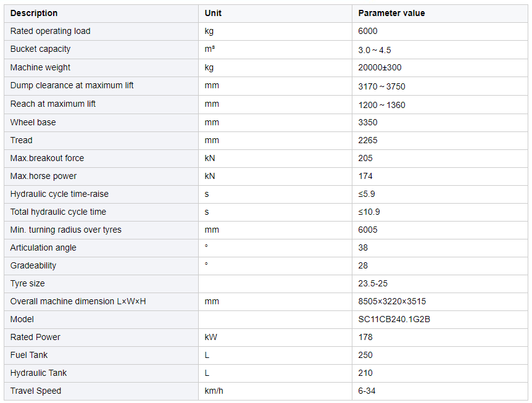Viewport: 532px width, 403px height.
Task: Click the Max.horse power value 174
Action: tap(365, 177)
